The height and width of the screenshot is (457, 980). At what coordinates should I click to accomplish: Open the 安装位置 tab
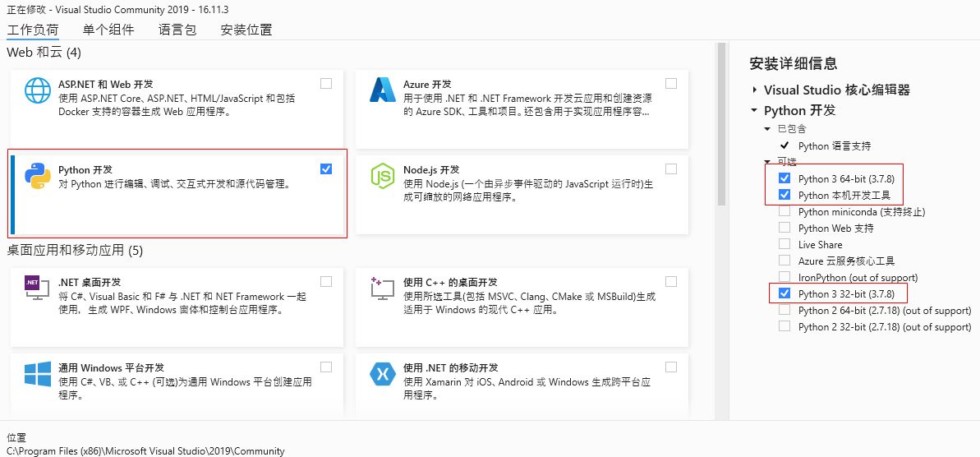[246, 30]
